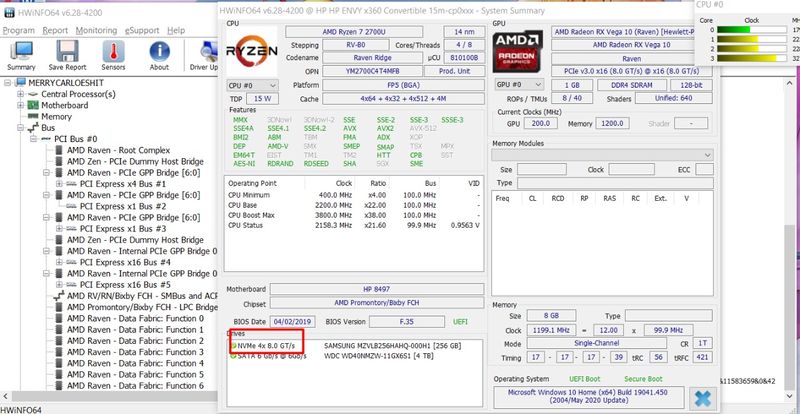Click the Motherboard HP 8497 field

(x=377, y=289)
